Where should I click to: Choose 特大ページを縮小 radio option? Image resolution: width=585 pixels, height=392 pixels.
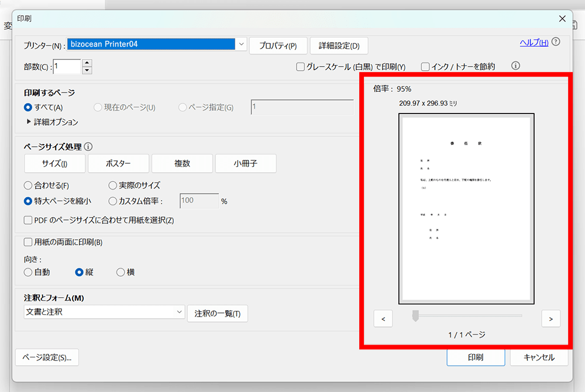(x=28, y=201)
